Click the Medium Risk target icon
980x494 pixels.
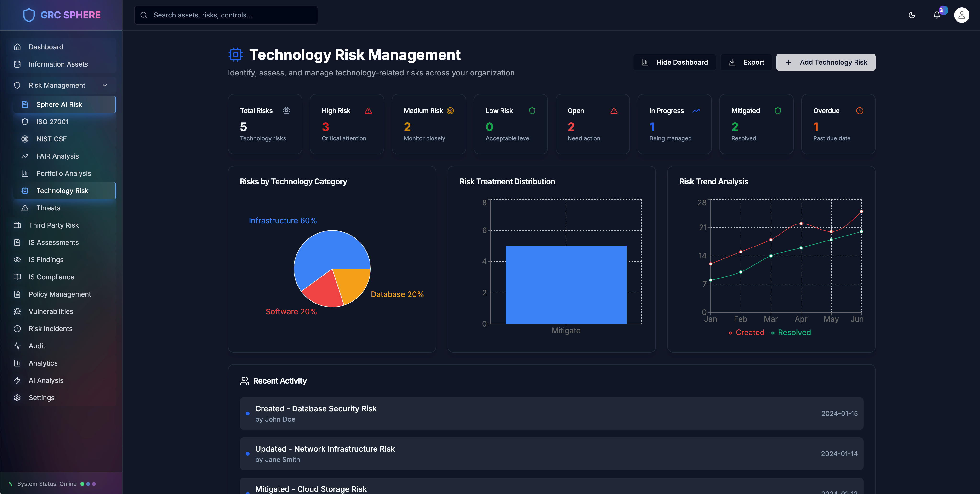pos(450,111)
